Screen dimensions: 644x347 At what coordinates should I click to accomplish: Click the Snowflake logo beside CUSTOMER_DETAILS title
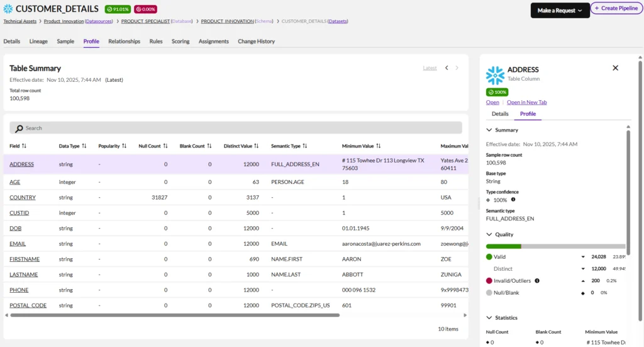click(8, 9)
